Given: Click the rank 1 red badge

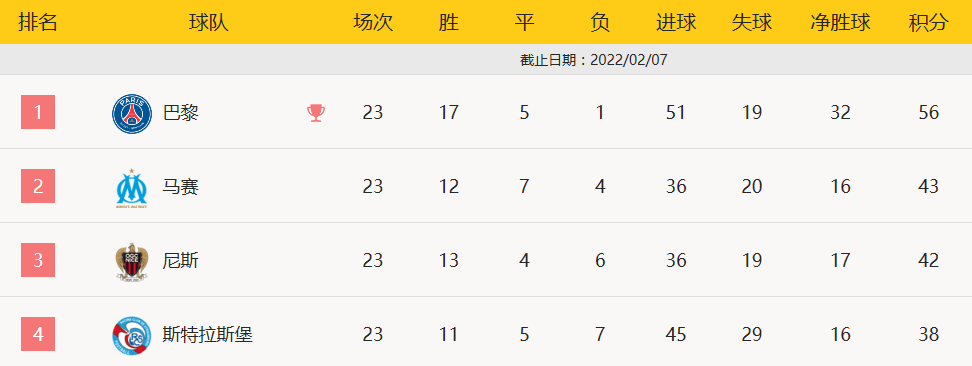Looking at the screenshot, I should 38,112.
